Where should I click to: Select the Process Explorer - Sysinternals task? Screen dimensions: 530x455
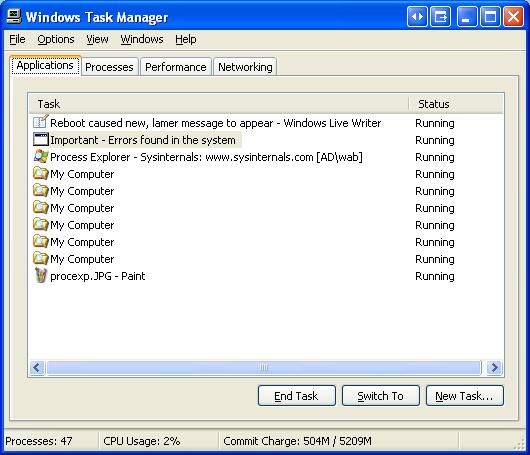coord(206,157)
